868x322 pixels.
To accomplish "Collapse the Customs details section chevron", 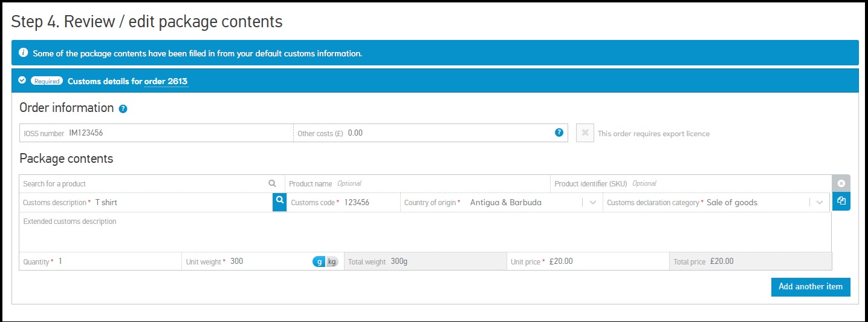I will pyautogui.click(x=22, y=80).
